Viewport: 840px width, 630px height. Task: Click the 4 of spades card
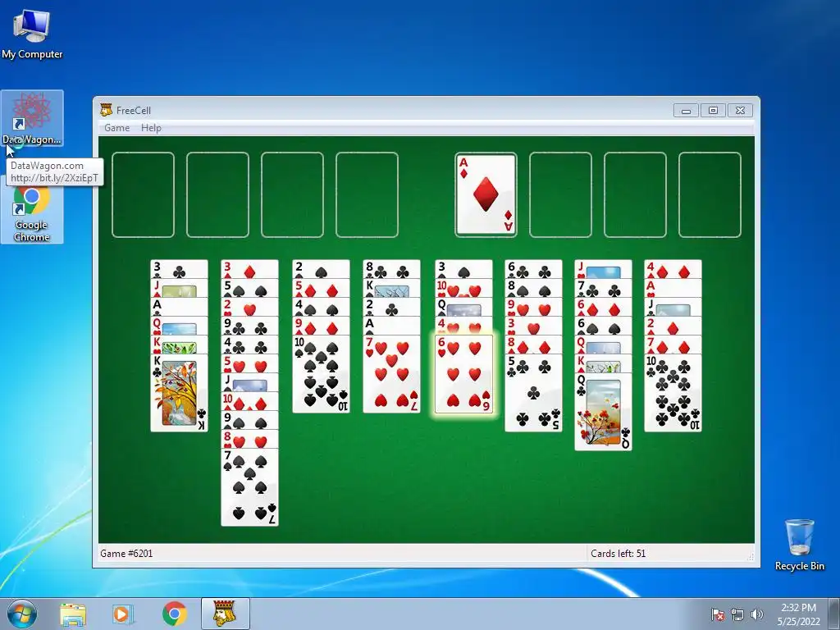click(321, 307)
